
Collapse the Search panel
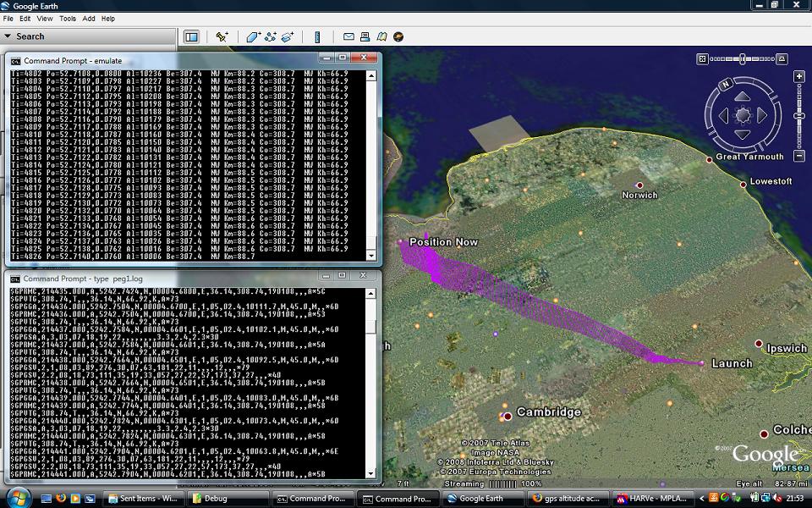click(x=8, y=36)
